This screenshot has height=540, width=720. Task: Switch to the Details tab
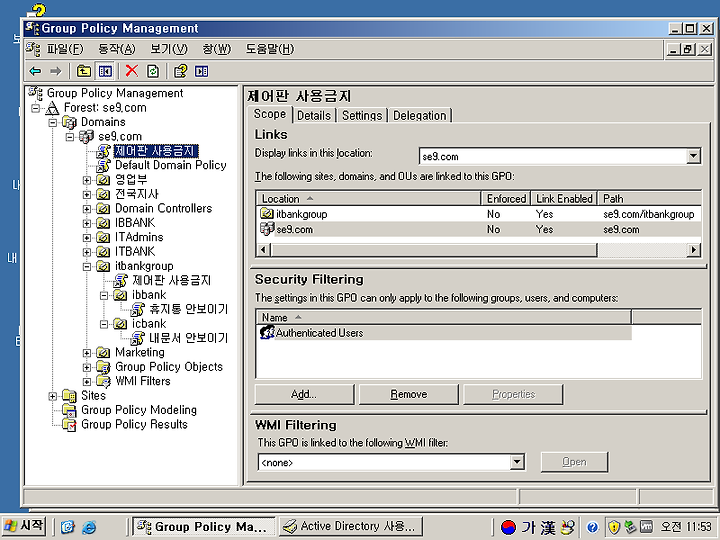coord(314,115)
